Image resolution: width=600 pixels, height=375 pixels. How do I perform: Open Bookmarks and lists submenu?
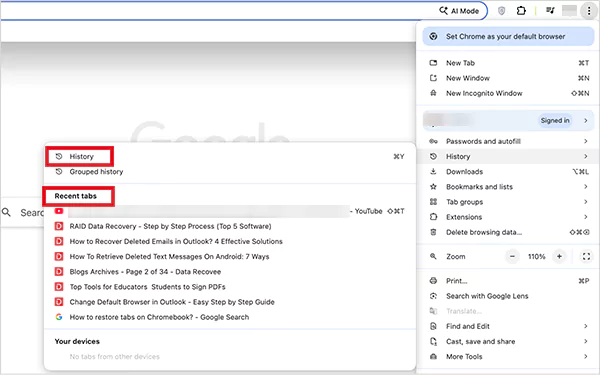(x=508, y=187)
